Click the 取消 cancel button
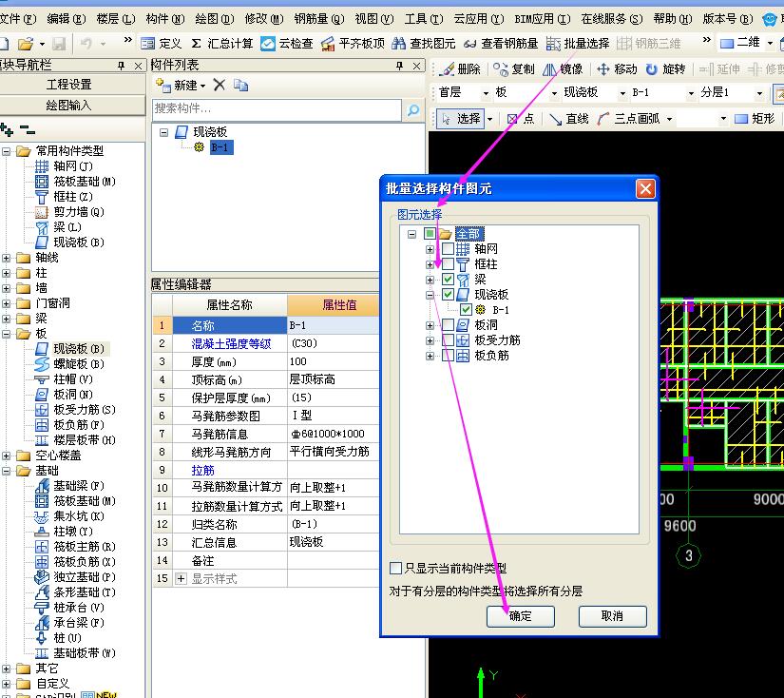 coord(612,616)
